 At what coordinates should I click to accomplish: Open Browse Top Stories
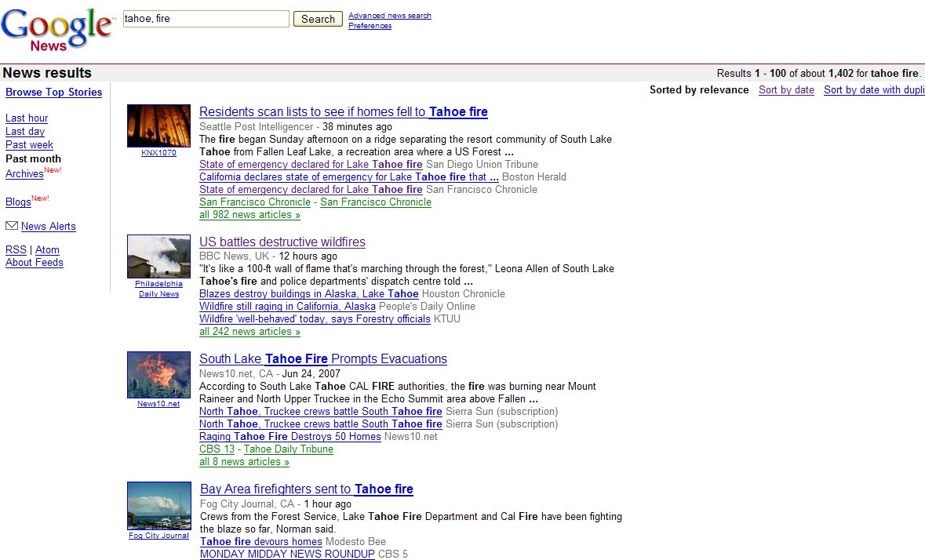[x=53, y=92]
